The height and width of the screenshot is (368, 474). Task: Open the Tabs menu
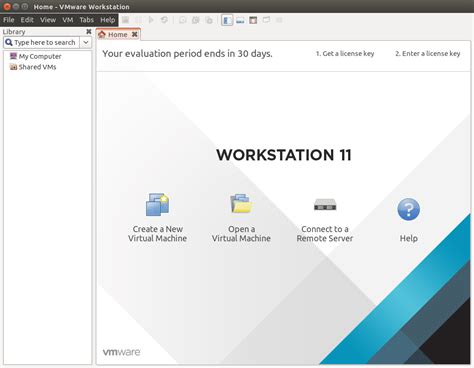(x=87, y=20)
